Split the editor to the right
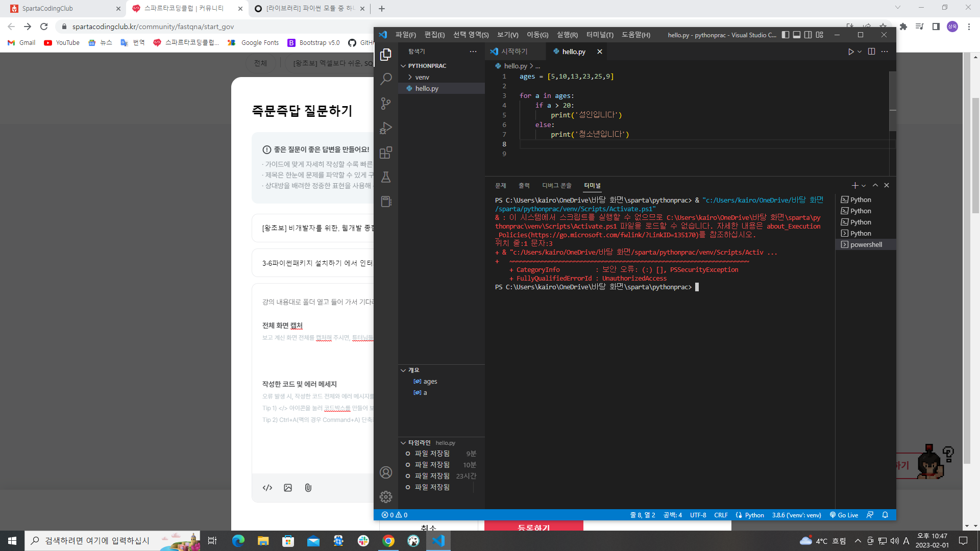The height and width of the screenshot is (551, 980). coord(871,52)
